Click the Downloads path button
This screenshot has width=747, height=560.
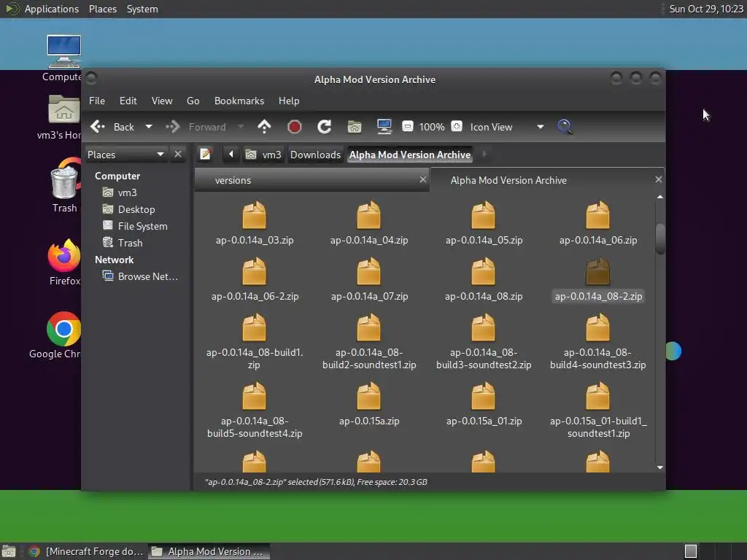tap(315, 155)
